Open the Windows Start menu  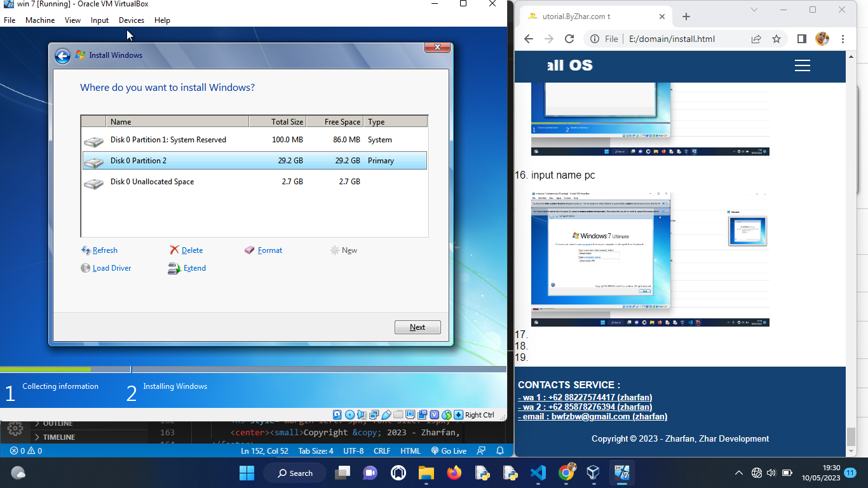point(247,473)
